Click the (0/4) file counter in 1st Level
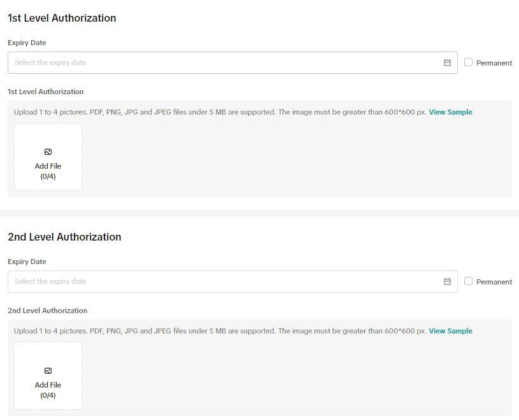519x420 pixels. pos(48,176)
